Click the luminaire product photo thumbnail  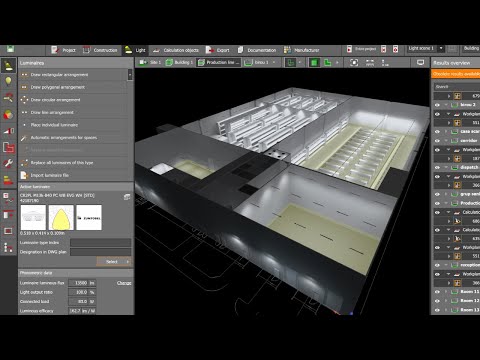tap(33, 217)
